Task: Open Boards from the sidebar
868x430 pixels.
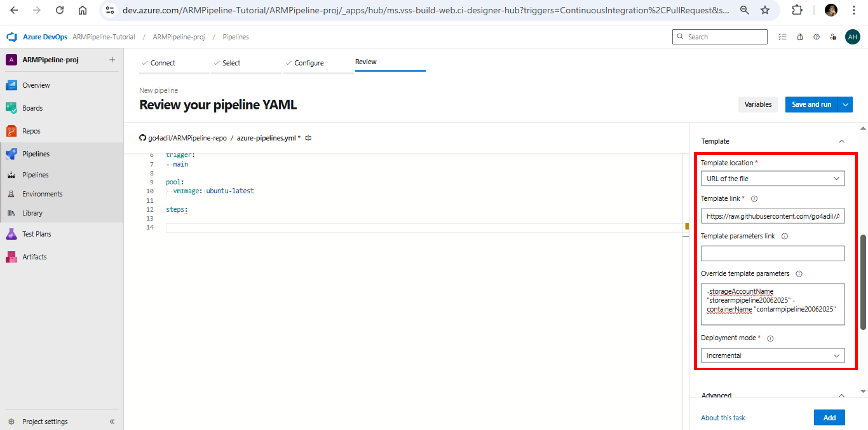Action: 32,108
